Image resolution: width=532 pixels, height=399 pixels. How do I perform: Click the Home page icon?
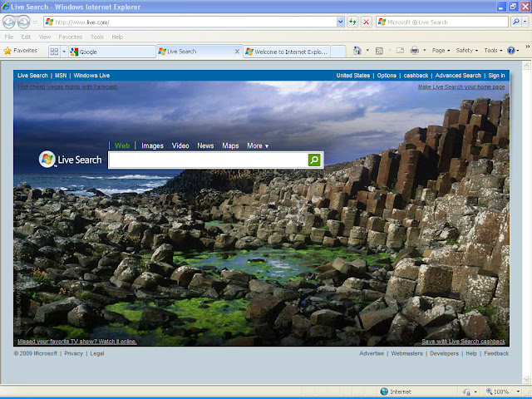click(x=357, y=51)
